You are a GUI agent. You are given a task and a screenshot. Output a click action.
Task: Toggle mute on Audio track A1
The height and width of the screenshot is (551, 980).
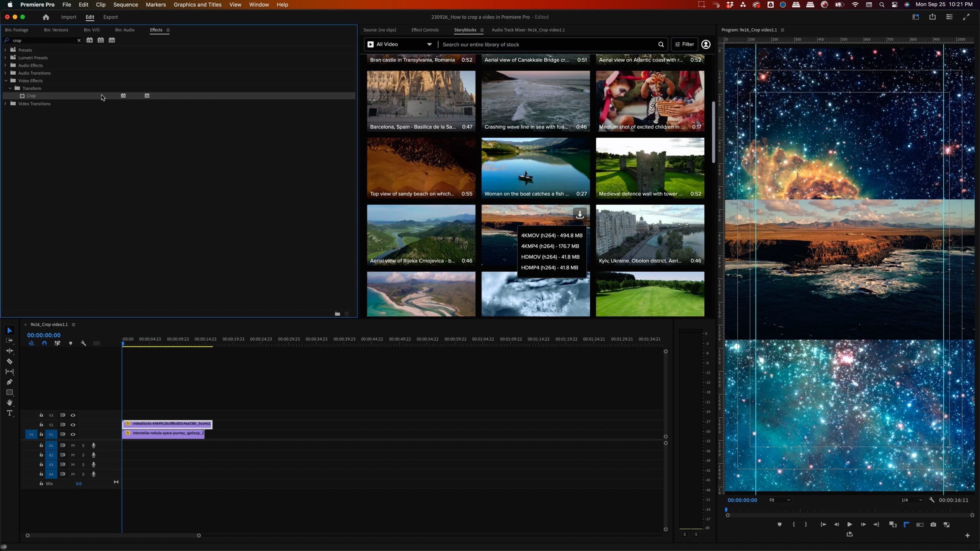(x=73, y=445)
